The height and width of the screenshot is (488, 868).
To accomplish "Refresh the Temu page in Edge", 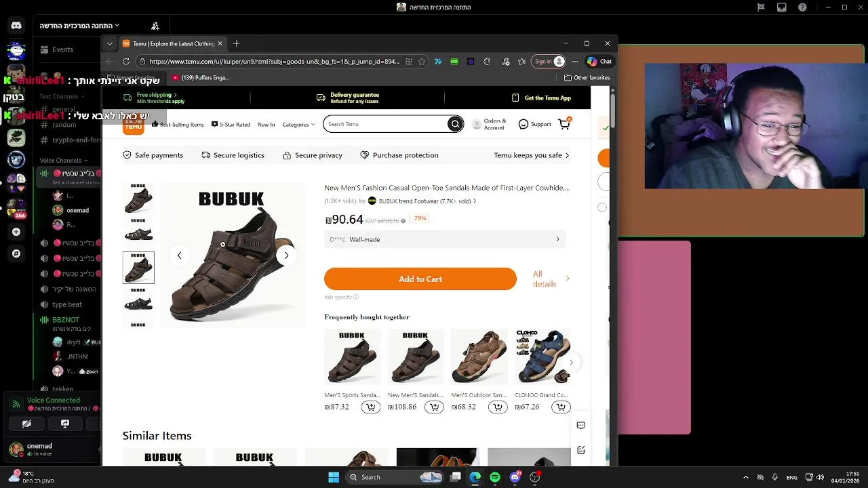I will (x=126, y=61).
